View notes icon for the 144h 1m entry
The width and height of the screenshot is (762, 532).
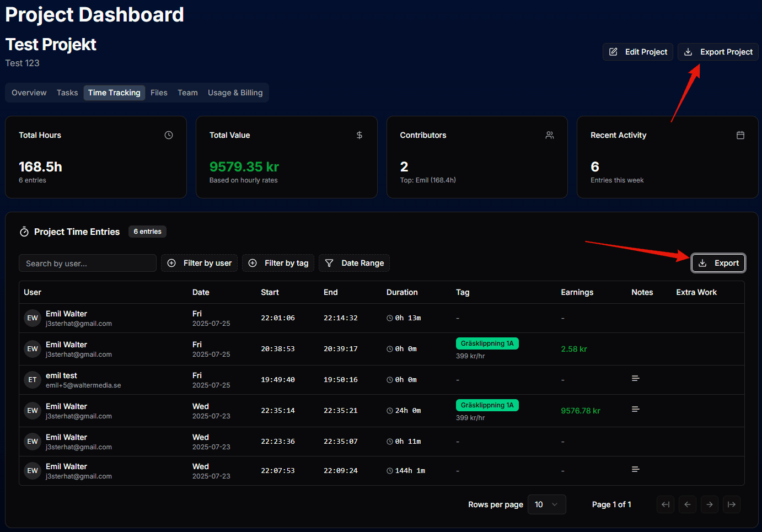click(636, 469)
